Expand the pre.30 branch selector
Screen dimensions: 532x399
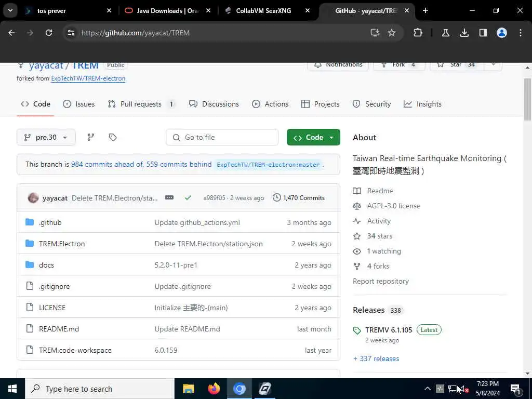coord(46,137)
